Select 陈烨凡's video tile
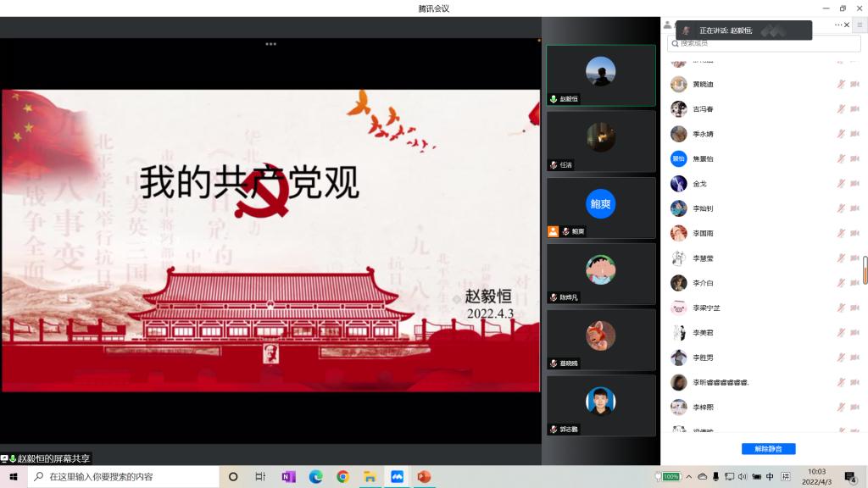The height and width of the screenshot is (488, 868). click(x=601, y=274)
